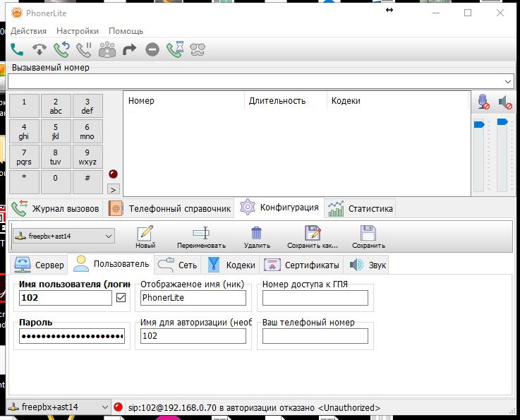Click the red registration status indicator

click(x=118, y=407)
